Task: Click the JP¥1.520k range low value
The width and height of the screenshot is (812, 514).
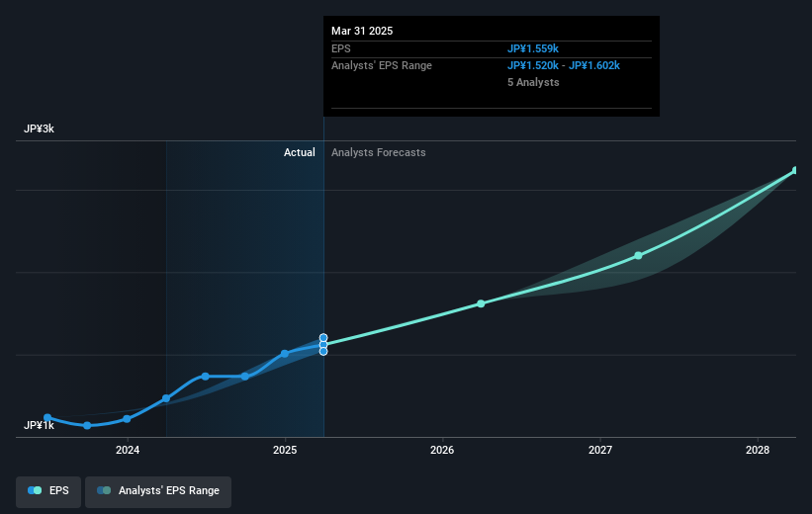Action: pos(533,65)
